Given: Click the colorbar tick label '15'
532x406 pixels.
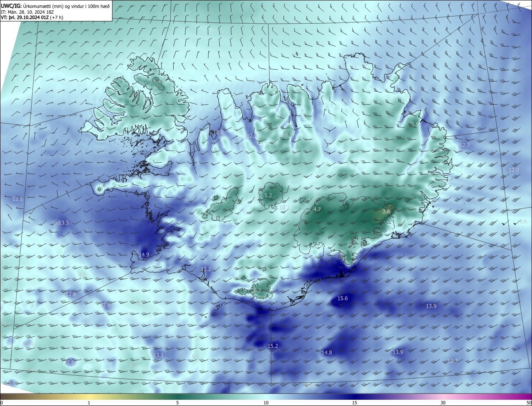Looking at the screenshot, I should [x=355, y=403].
